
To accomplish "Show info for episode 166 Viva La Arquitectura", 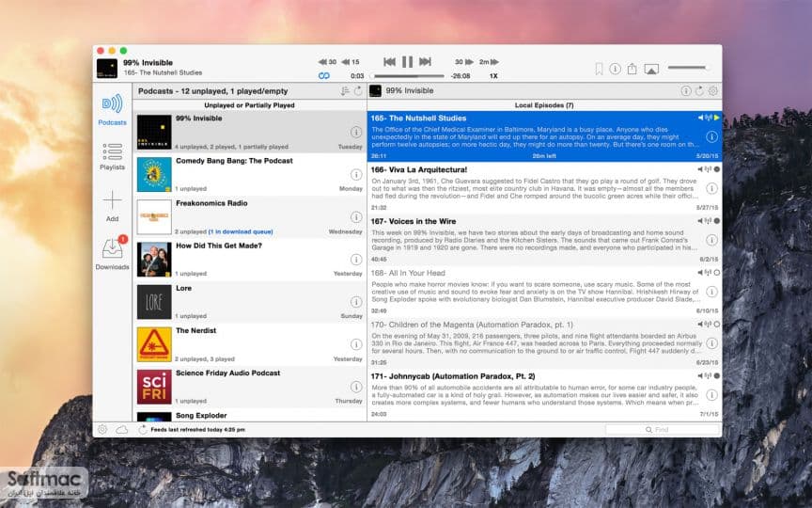I will (x=712, y=188).
